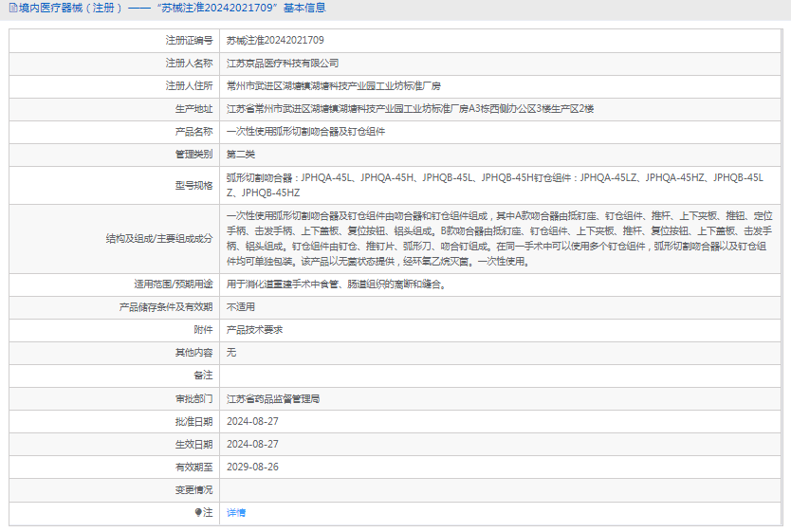
Task: Click the 管理类别 label
Action: tap(194, 155)
